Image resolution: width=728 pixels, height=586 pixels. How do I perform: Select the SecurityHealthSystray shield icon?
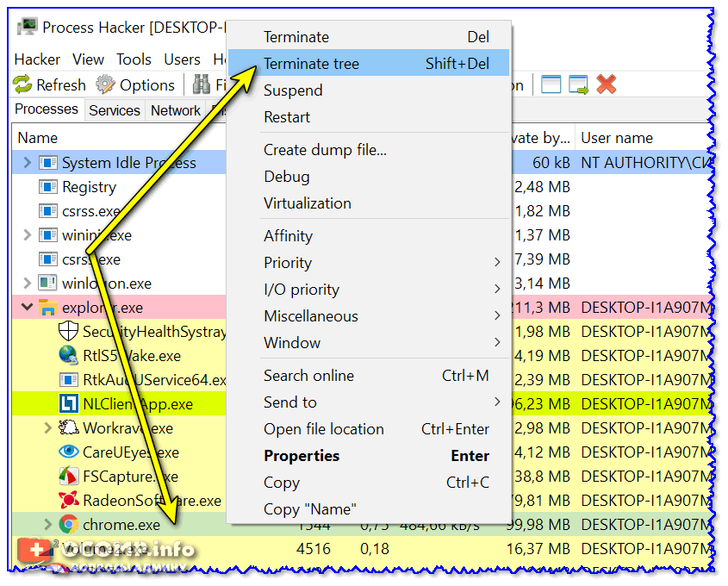(69, 332)
